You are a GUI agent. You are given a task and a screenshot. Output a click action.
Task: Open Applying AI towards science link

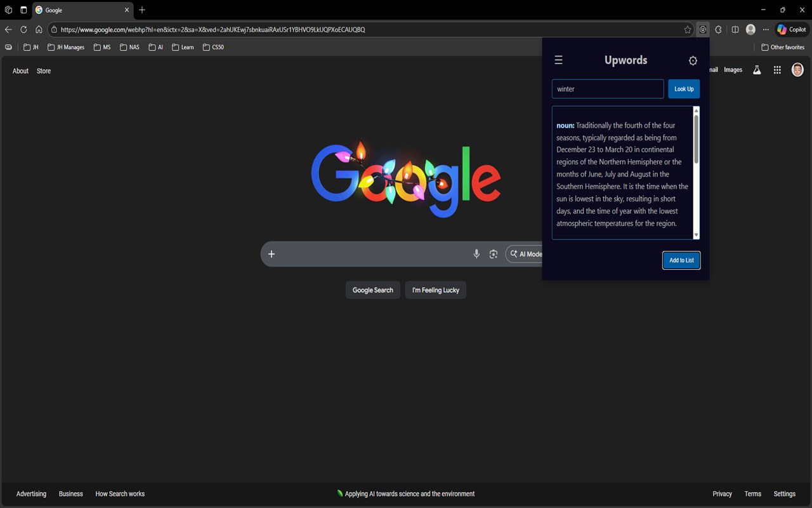click(x=406, y=493)
